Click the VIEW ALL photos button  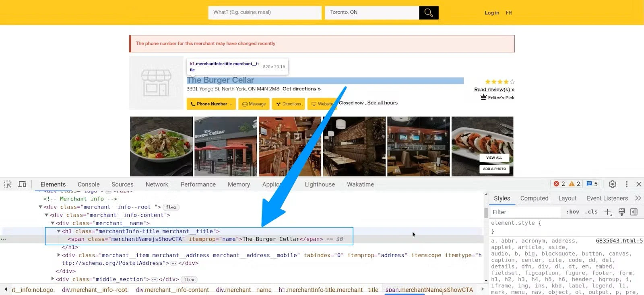494,158
